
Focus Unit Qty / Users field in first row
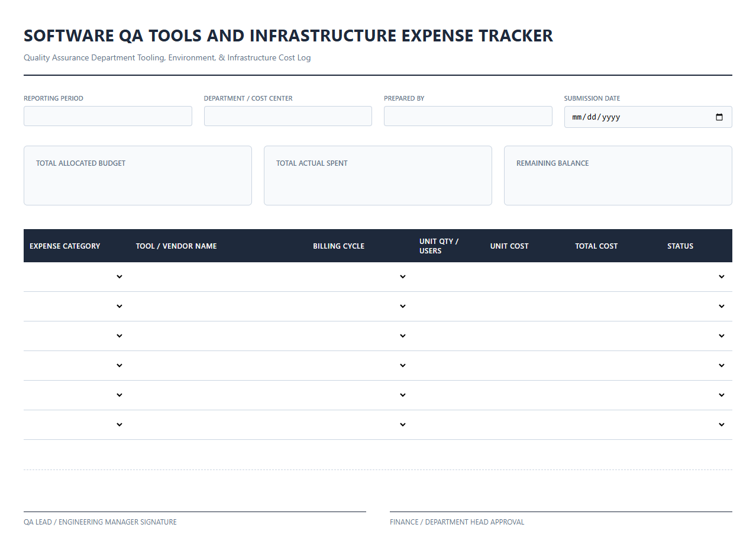click(x=449, y=276)
